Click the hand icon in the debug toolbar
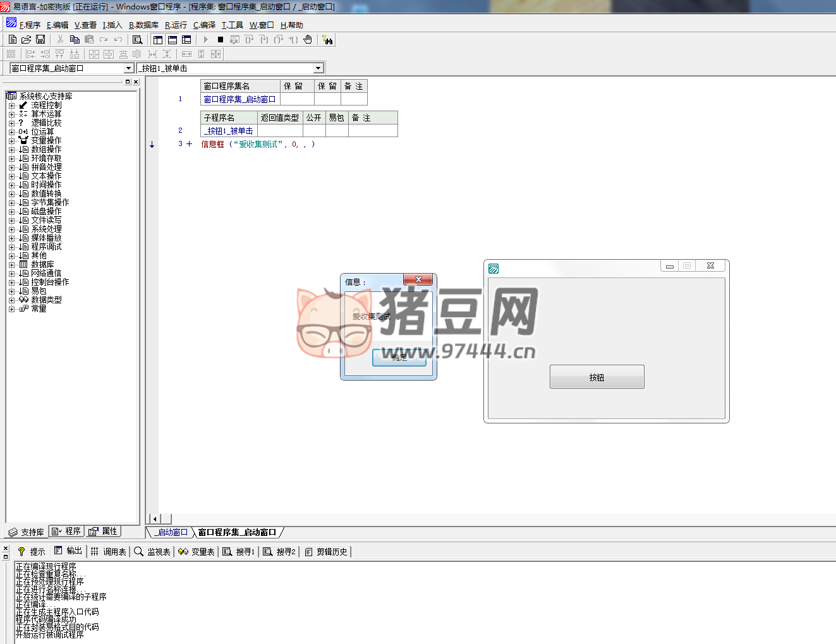Image resolution: width=836 pixels, height=644 pixels. pos(308,39)
